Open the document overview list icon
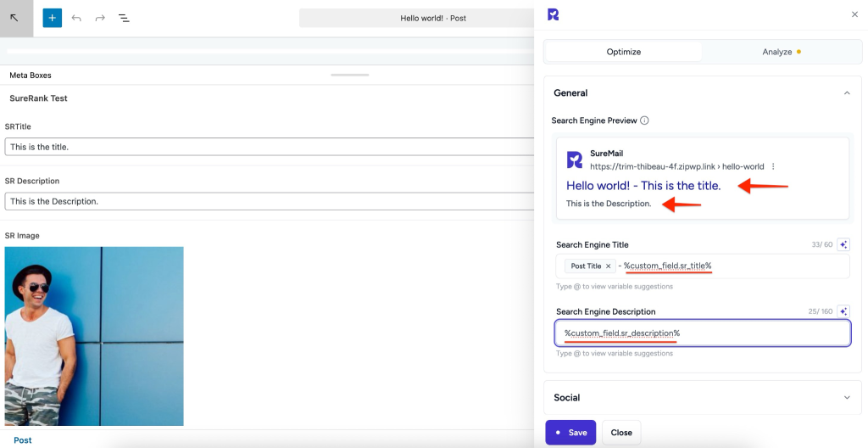Screen dimensions: 868x448 tap(124, 19)
